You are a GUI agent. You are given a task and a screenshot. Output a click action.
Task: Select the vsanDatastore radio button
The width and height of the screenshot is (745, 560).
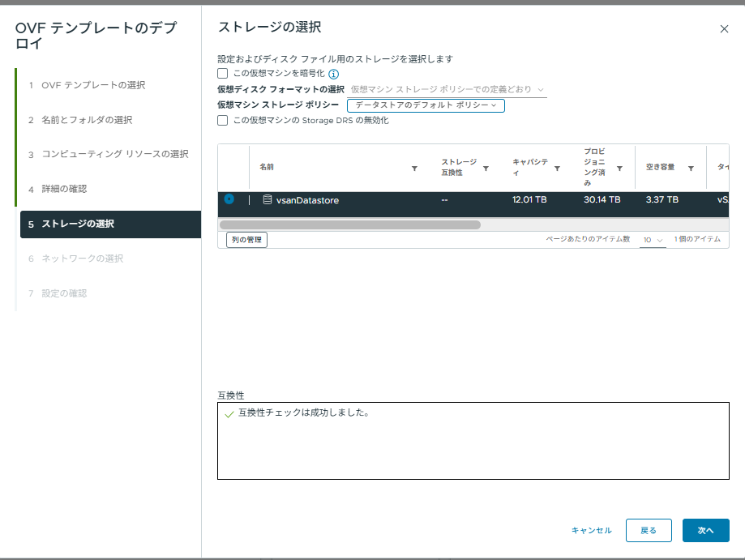pos(229,199)
